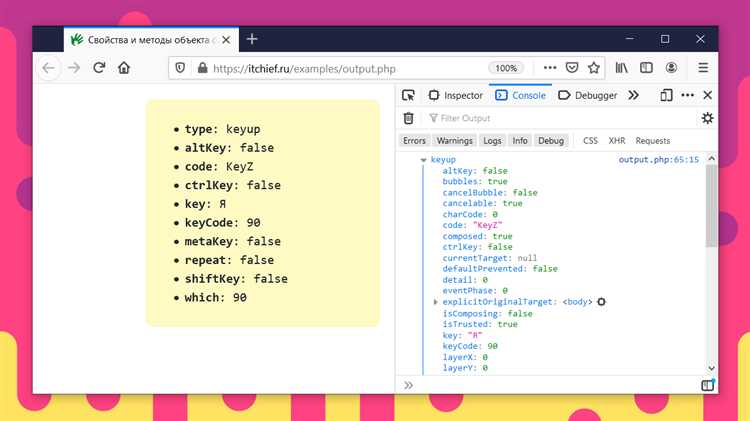This screenshot has height=421, width=750.
Task: Open DevTools customize three-dot menu
Action: (x=687, y=95)
